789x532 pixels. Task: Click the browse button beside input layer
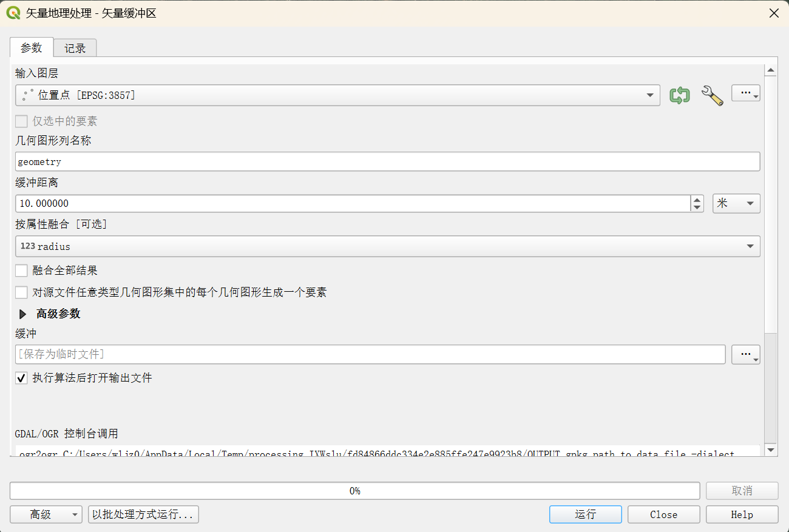pyautogui.click(x=746, y=93)
